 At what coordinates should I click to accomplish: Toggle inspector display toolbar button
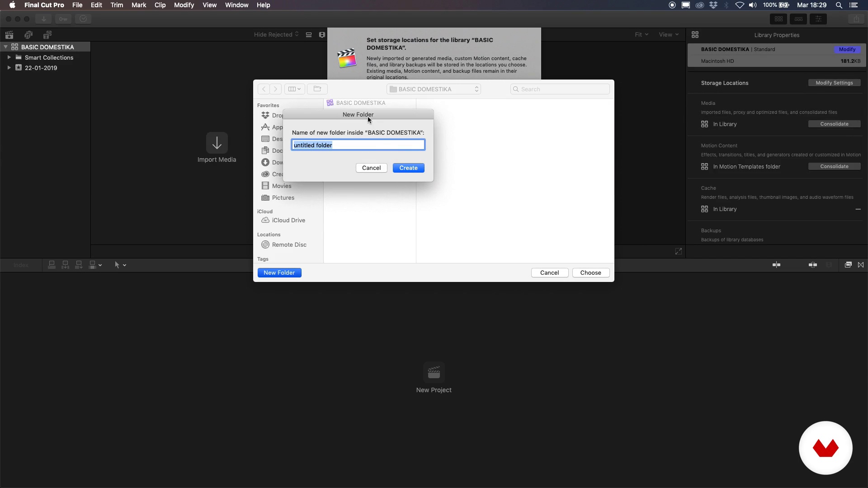[x=818, y=19]
